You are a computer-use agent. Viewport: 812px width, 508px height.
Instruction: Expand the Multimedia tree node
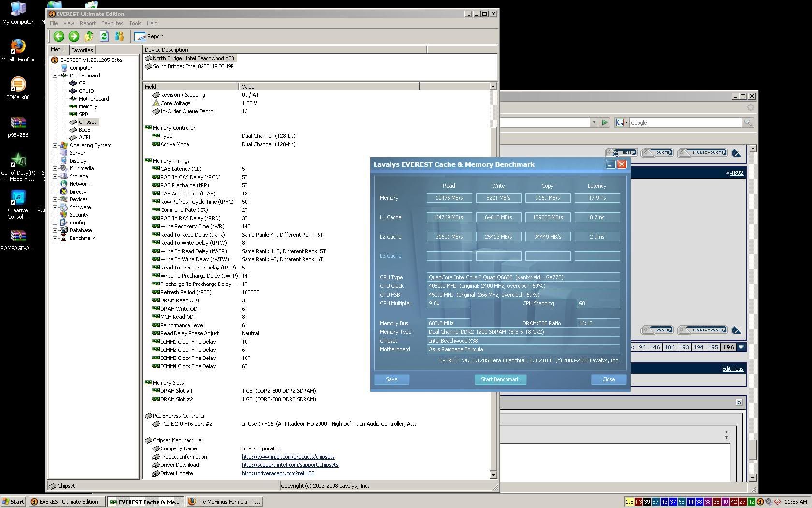tap(55, 168)
